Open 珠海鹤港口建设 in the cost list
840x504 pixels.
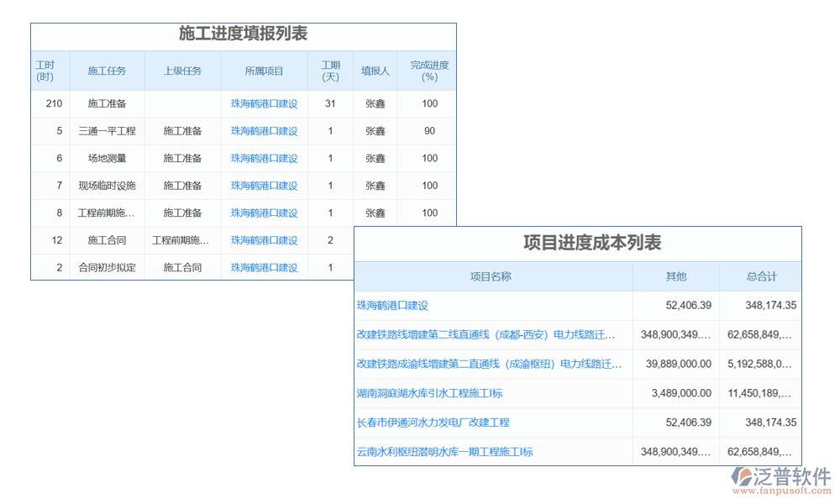392,306
